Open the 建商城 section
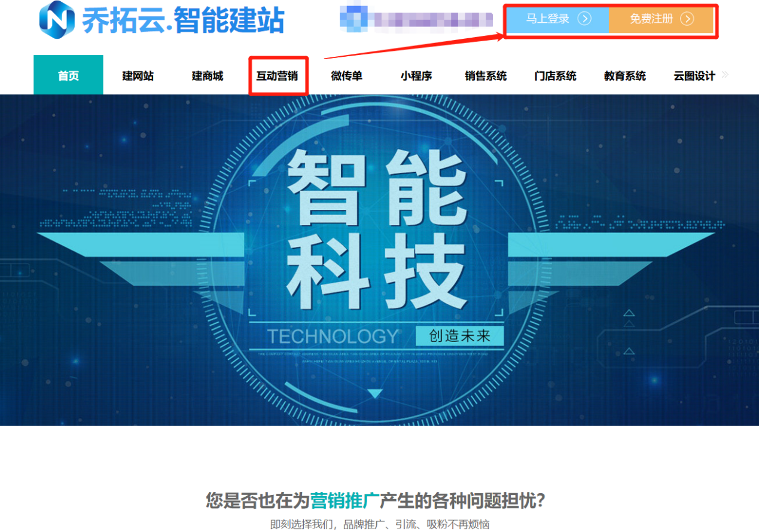759x532 pixels. tap(208, 74)
